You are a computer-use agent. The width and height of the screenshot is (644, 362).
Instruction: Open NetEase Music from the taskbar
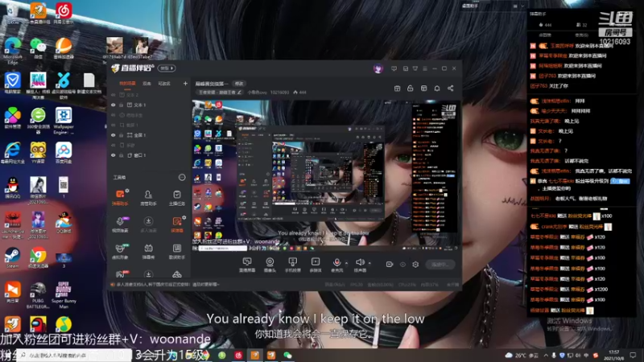point(238,355)
